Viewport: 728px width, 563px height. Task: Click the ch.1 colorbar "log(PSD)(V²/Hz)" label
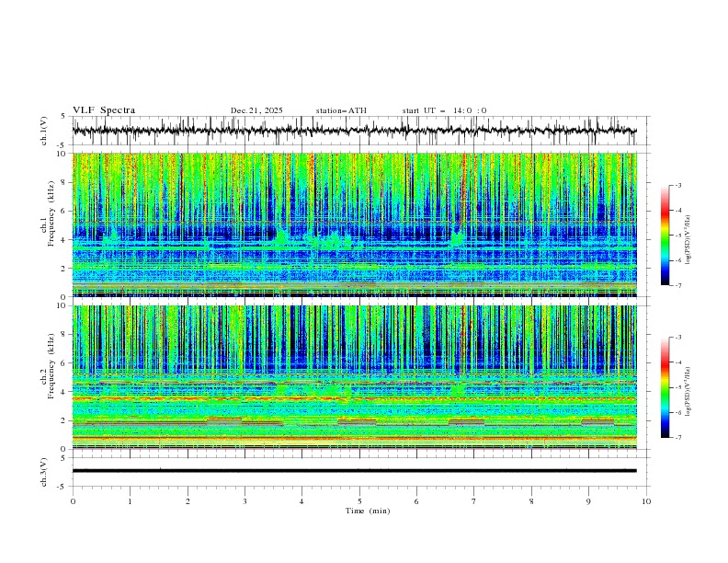[x=688, y=240]
